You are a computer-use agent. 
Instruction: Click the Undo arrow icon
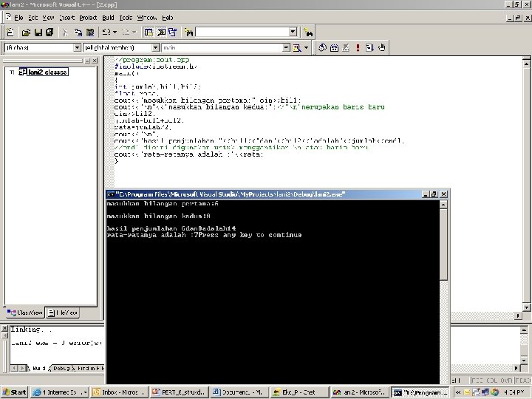pos(106,33)
